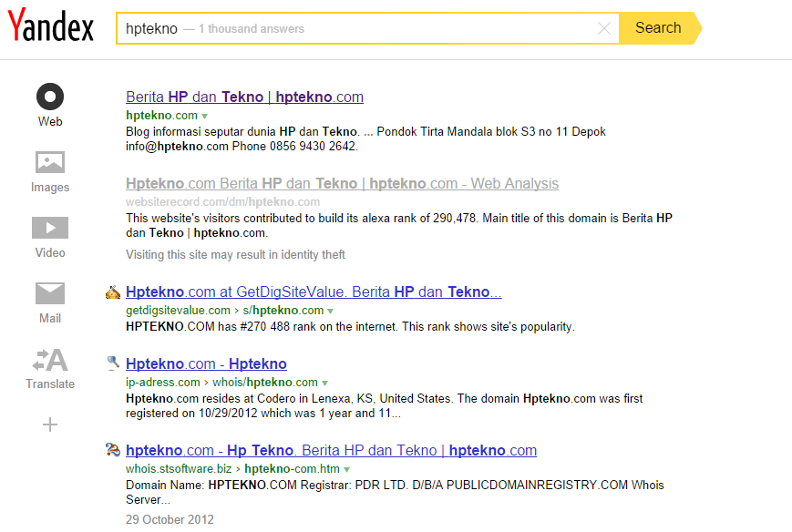
Task: Open 'Hptekno.com at GetDigSiteValue' result
Action: tap(314, 292)
